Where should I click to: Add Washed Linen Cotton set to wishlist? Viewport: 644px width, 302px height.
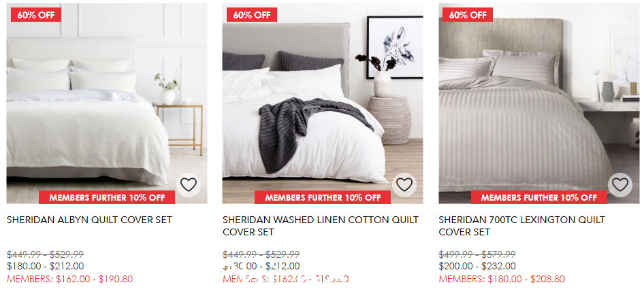[x=404, y=185]
